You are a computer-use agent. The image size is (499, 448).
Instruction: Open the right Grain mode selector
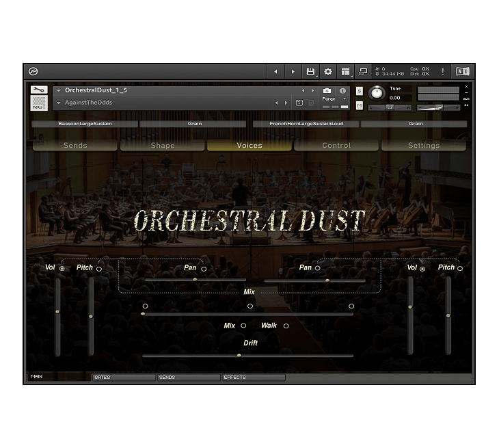click(414, 124)
